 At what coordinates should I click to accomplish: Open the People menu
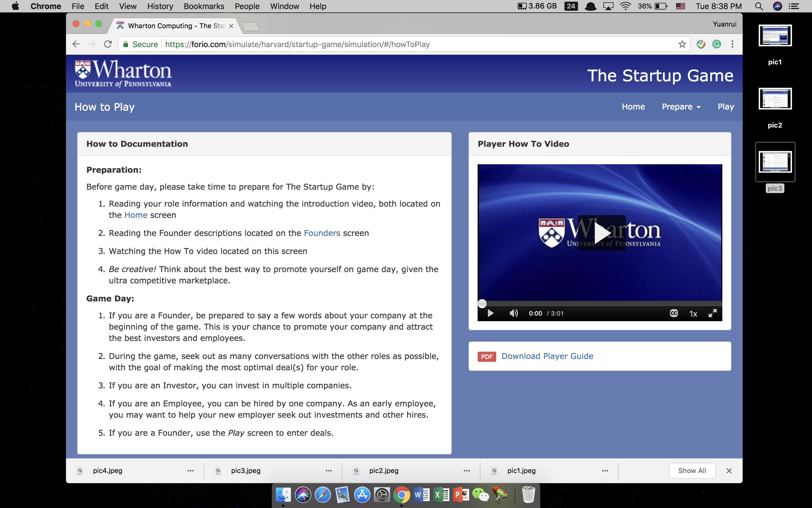pos(247,6)
